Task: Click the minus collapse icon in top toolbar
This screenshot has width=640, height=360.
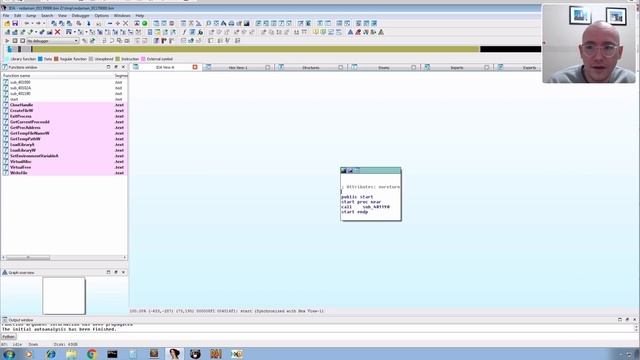Action: [x=110, y=24]
